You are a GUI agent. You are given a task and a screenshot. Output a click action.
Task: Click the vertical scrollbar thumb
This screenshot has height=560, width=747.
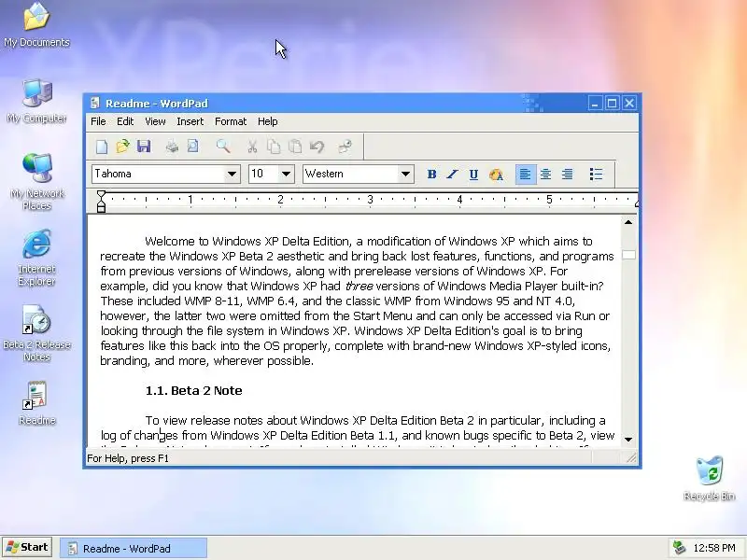pos(628,255)
